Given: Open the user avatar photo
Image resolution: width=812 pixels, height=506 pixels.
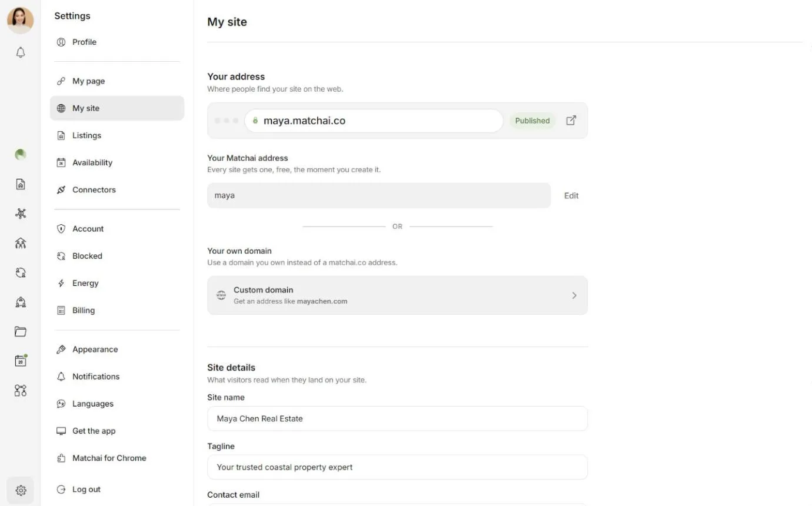Looking at the screenshot, I should (21, 20).
